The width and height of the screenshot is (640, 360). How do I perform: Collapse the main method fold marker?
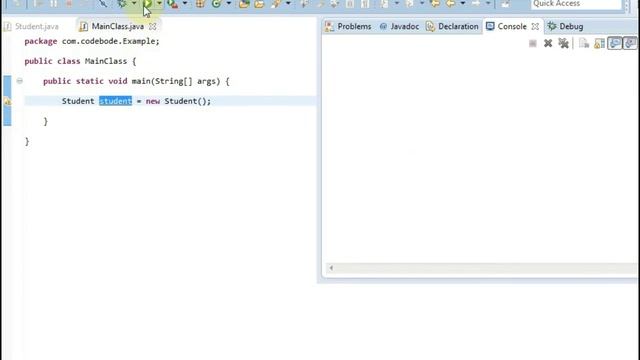pos(20,81)
